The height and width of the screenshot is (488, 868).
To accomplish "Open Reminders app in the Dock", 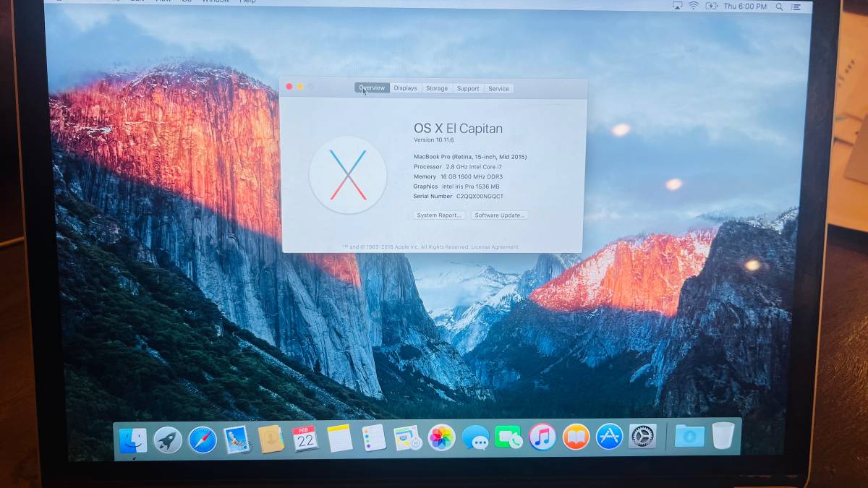I will (373, 437).
